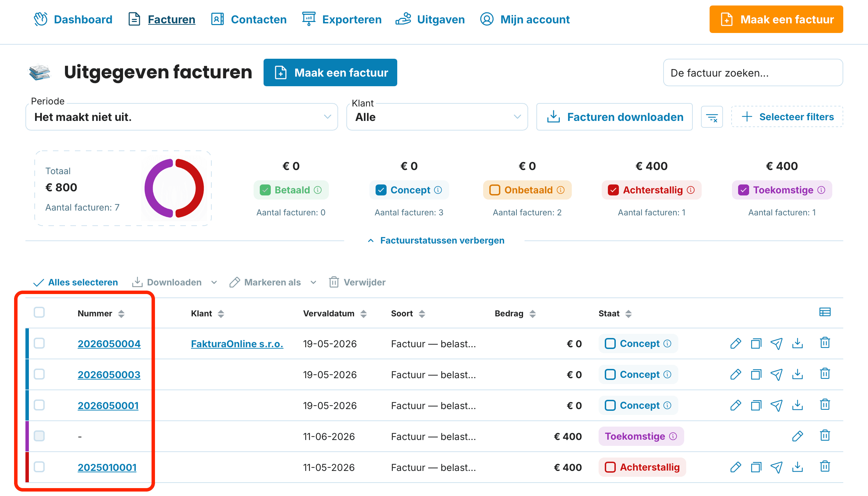Duplicate invoice 2025010001 using copy icon
Screen dimensions: 868x496
[x=756, y=467]
